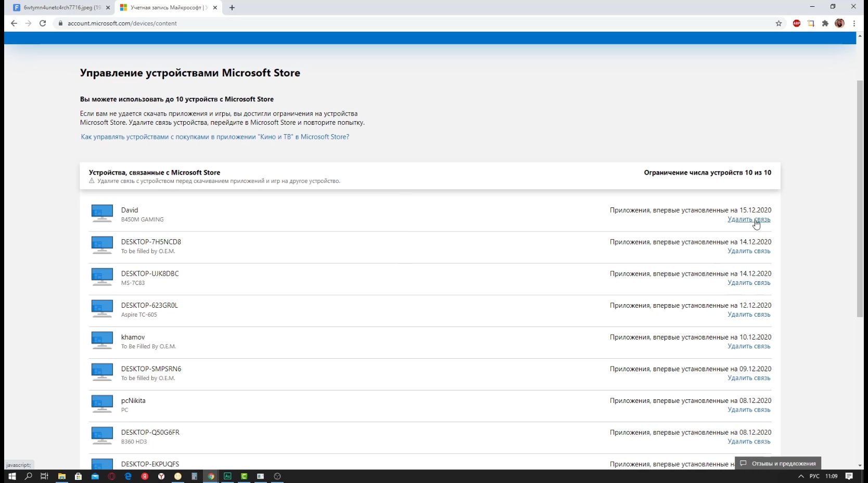Select the text DESKTOP-EKPUQFS
The image size is (868, 483).
click(x=150, y=464)
